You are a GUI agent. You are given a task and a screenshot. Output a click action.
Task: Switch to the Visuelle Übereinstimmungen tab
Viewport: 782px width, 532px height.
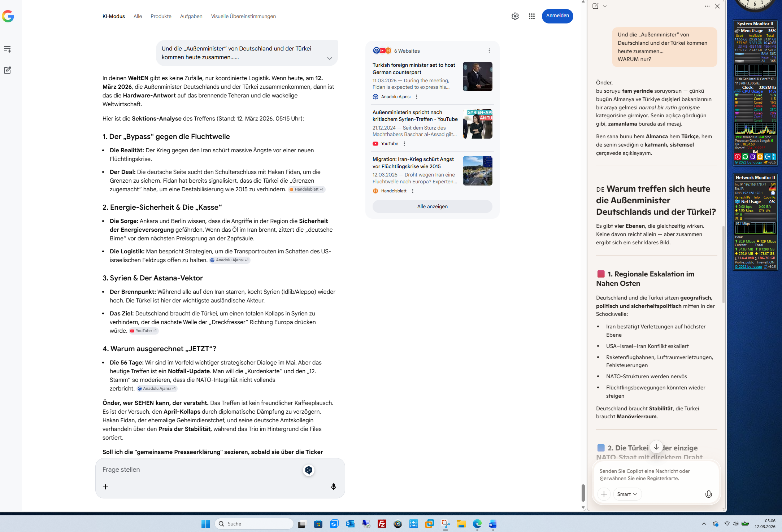pos(243,16)
